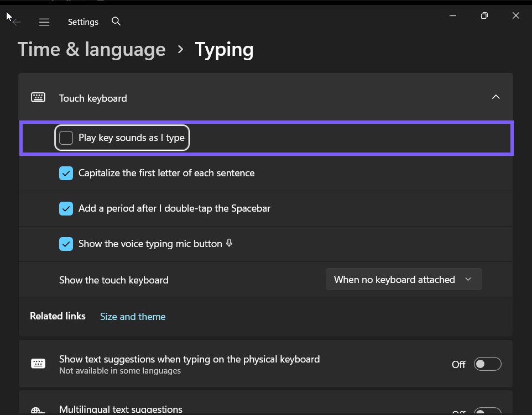Image resolution: width=532 pixels, height=415 pixels.
Task: Open the Size and theme link
Action: click(x=133, y=317)
